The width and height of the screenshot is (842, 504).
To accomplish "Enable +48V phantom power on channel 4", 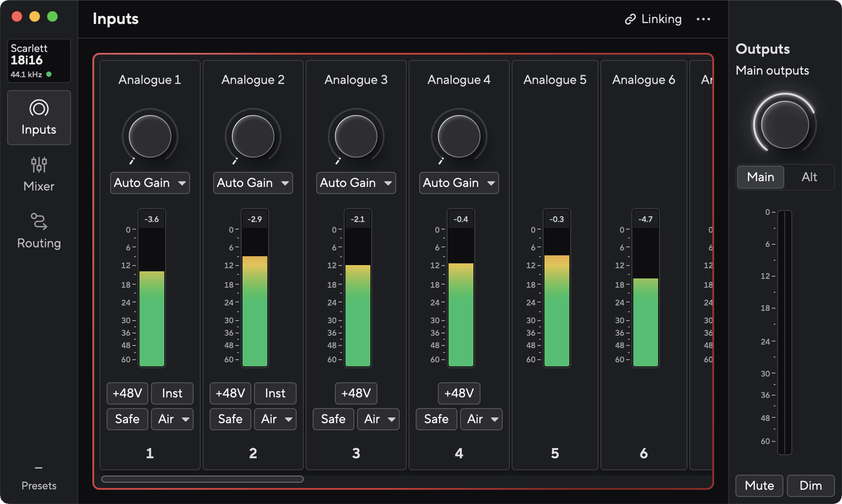I will coord(459,393).
